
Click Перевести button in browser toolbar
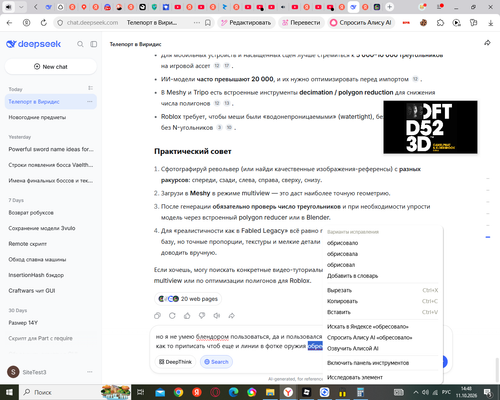click(x=301, y=23)
